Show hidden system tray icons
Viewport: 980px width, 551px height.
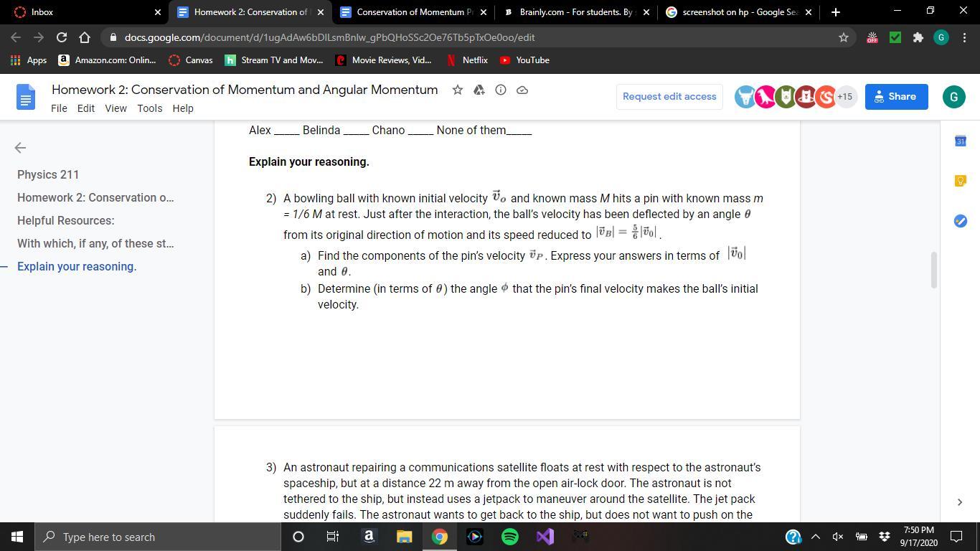(x=816, y=537)
